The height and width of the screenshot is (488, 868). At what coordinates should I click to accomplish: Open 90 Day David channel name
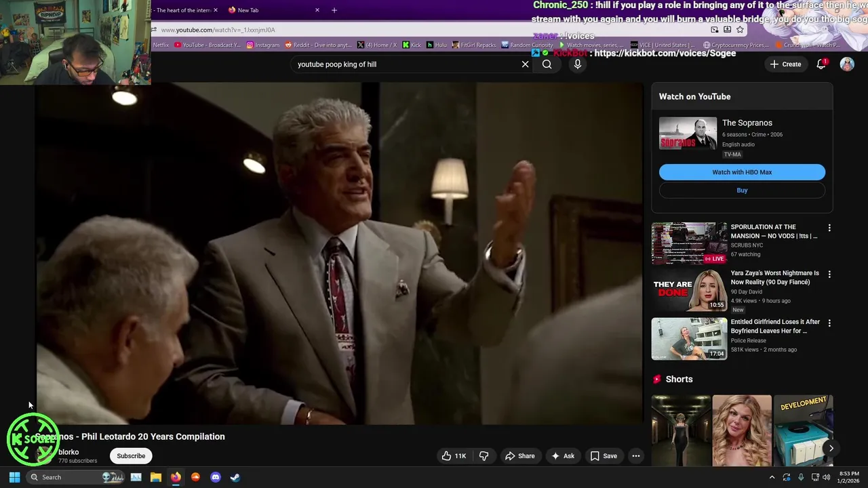coord(746,292)
